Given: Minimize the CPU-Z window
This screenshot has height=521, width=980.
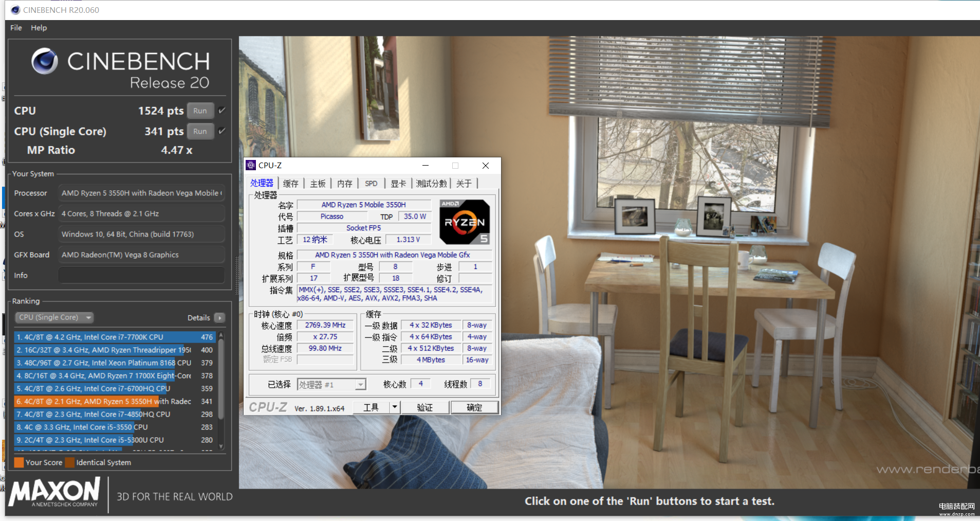Looking at the screenshot, I should [426, 166].
